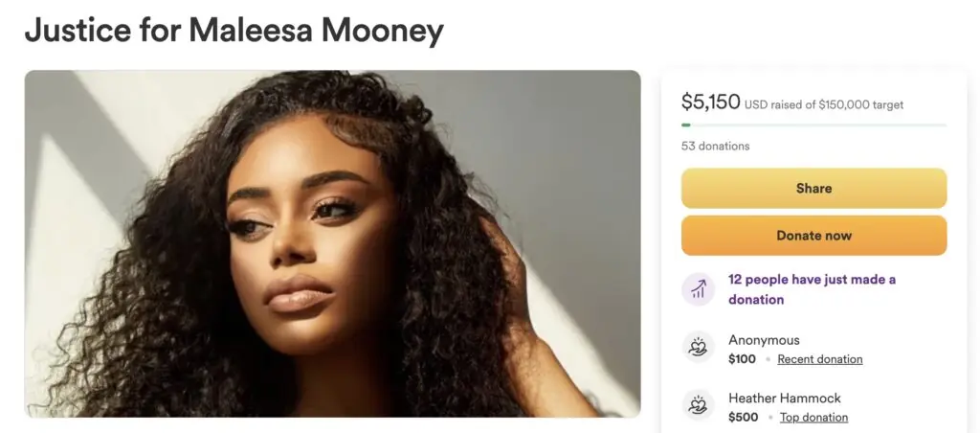Click Heather Hammock's donor heart-hands icon
980x433 pixels.
(698, 405)
